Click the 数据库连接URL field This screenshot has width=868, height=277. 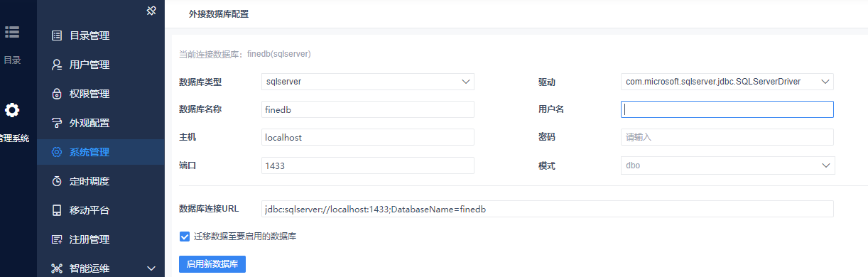coord(548,209)
